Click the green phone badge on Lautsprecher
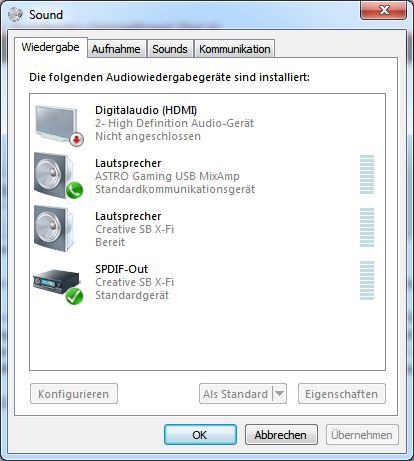Viewport: 414px width, 461px height. (x=74, y=191)
